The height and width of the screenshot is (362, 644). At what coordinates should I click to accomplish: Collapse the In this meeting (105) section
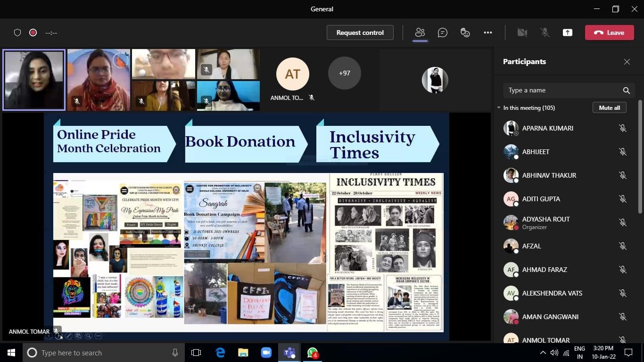(499, 108)
